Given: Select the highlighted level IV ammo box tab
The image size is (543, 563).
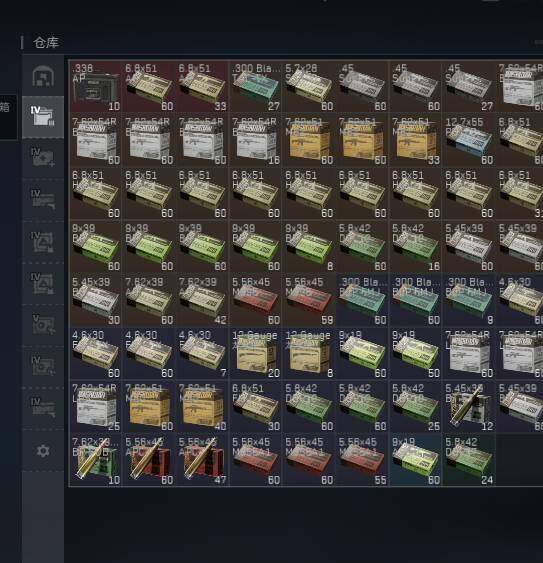Looking at the screenshot, I should 43,117.
